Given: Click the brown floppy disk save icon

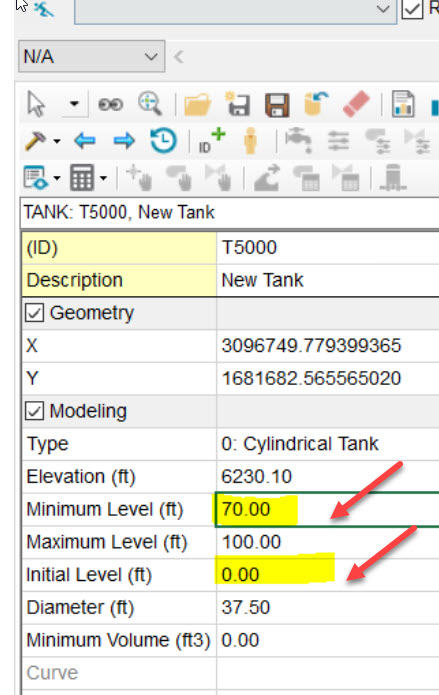Looking at the screenshot, I should 277,105.
